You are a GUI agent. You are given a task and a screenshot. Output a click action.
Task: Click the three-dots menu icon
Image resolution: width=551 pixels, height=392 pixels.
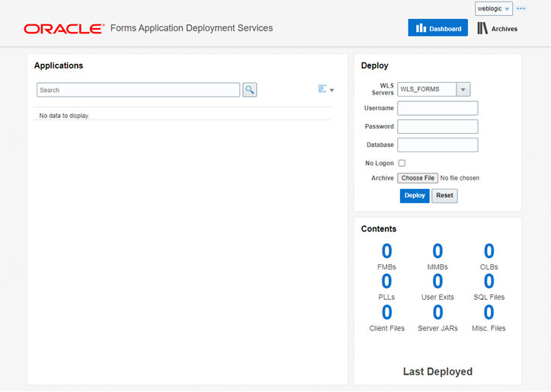pyautogui.click(x=521, y=8)
